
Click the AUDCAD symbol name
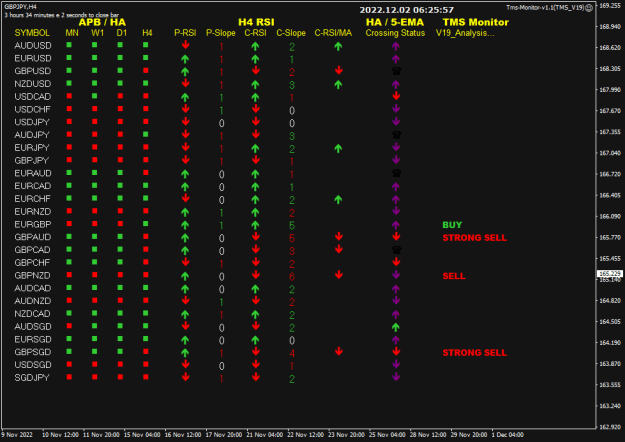33,288
